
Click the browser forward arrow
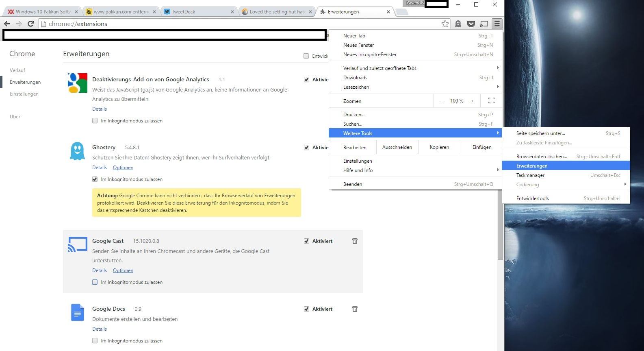[19, 24]
